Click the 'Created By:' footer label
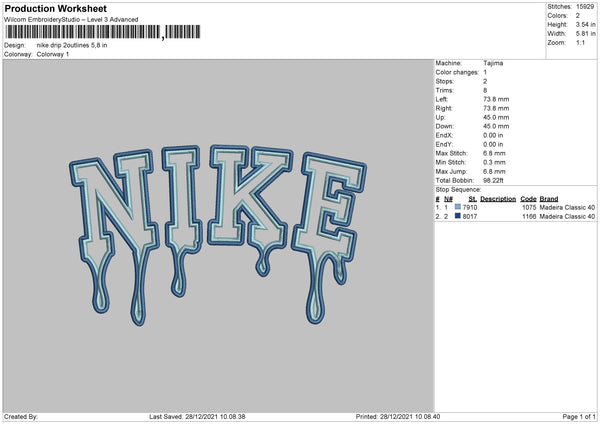 pos(21,417)
